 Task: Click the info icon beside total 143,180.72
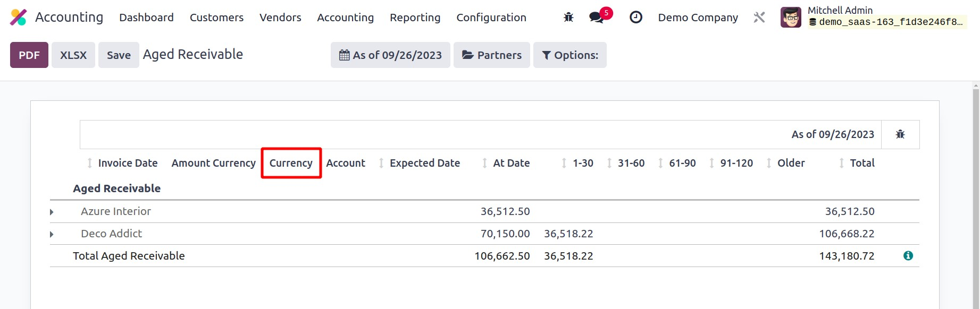[908, 256]
